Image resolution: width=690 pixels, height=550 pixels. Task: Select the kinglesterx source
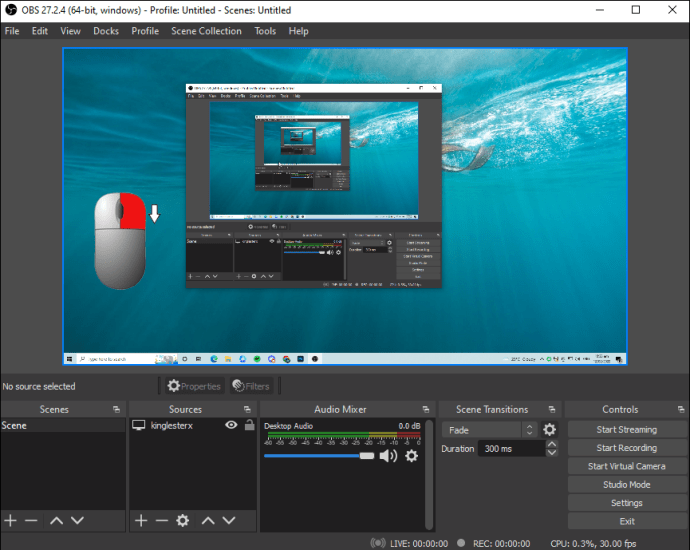(x=172, y=425)
